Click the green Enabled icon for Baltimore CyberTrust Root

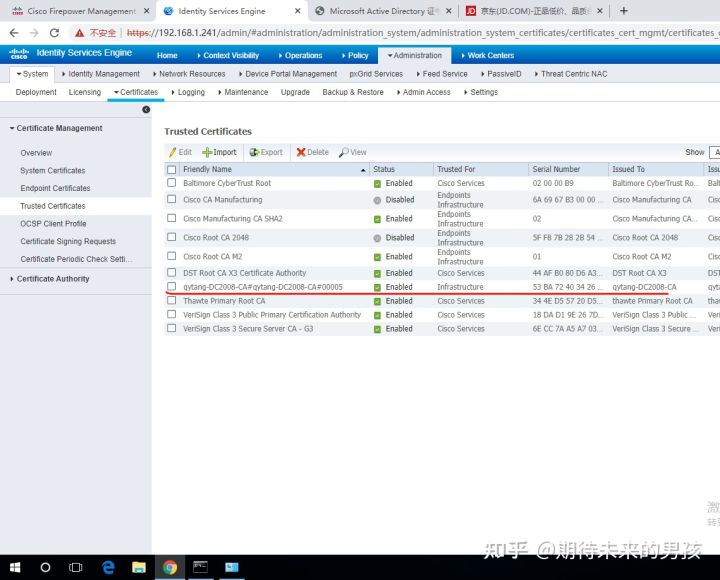tap(377, 184)
